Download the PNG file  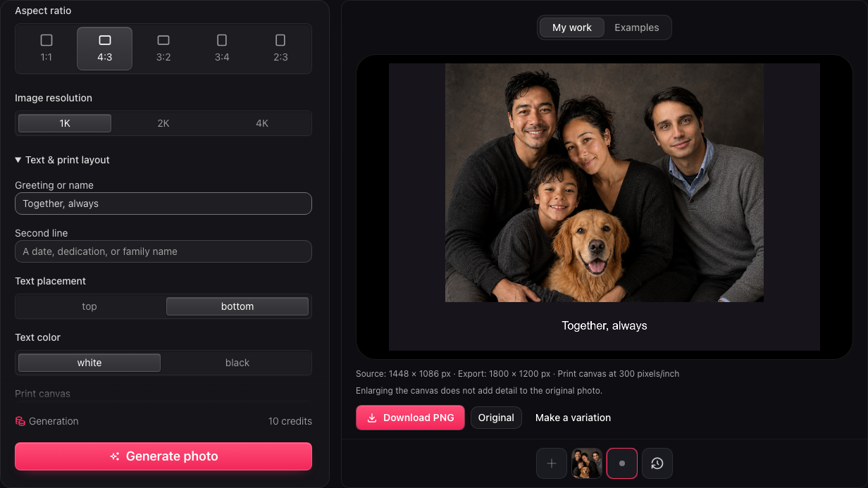[410, 418]
